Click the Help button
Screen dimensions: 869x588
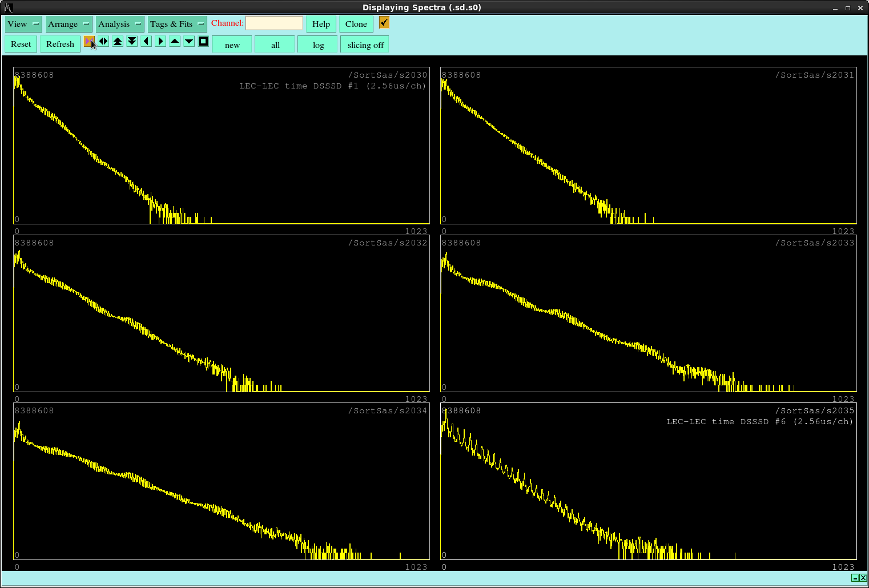tap(321, 24)
